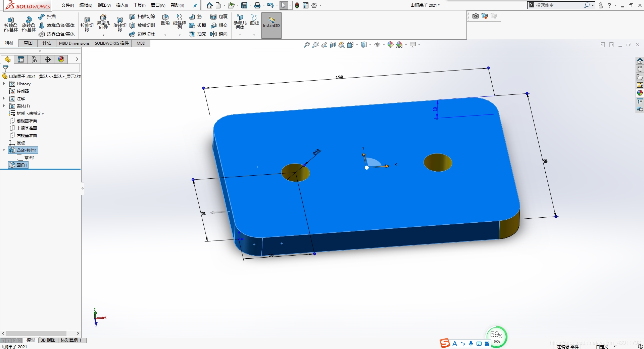Choose the 放样凸台/基体 loft tool
Viewport: 644px width, 349px height.
57,25
